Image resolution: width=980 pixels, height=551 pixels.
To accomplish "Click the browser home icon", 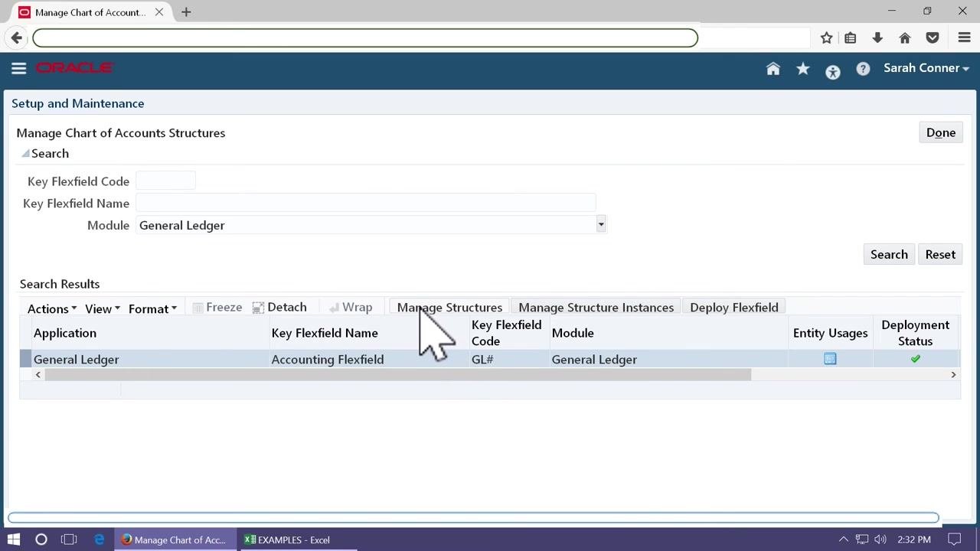I will coord(905,37).
